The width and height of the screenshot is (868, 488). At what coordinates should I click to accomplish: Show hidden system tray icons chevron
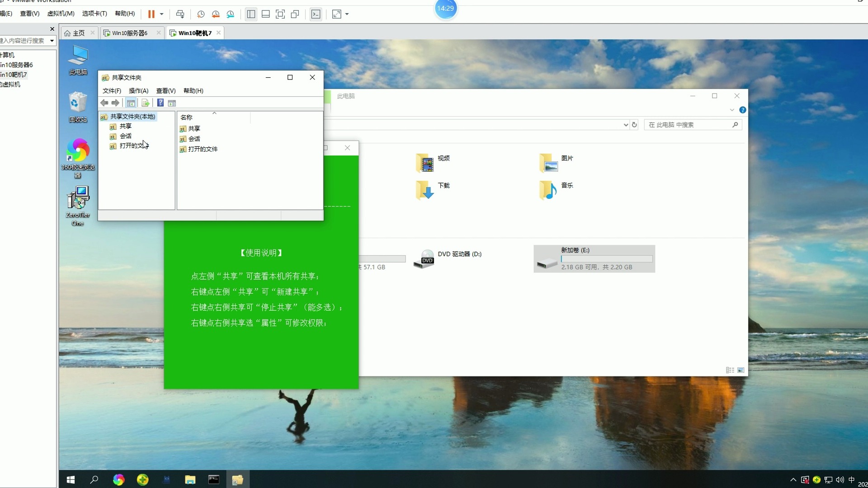793,480
